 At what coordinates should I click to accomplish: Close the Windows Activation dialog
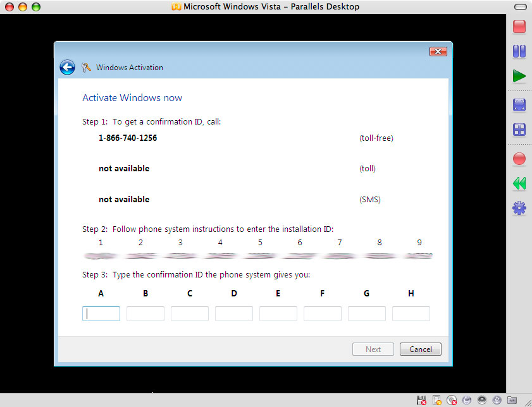[438, 52]
